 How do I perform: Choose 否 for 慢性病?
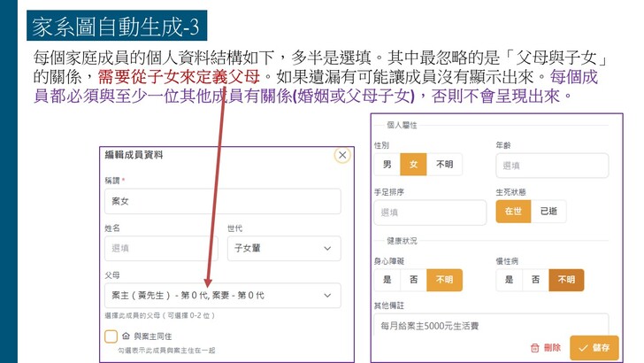point(534,280)
